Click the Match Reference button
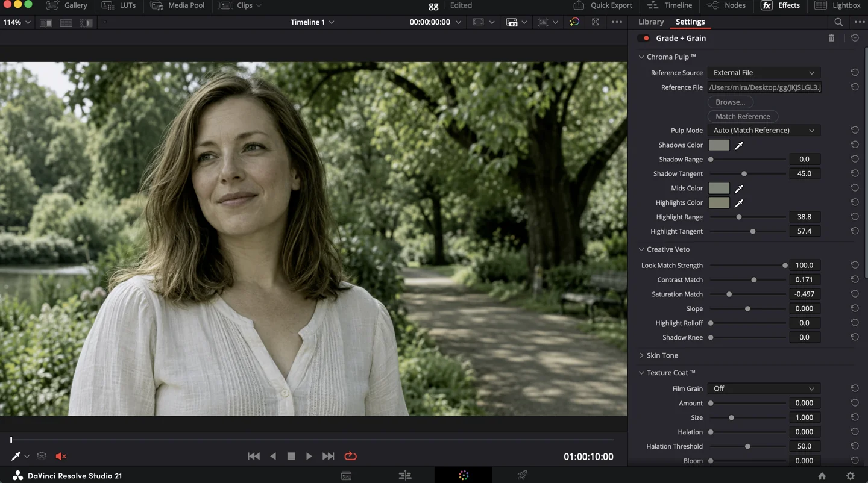The image size is (868, 483). [743, 116]
